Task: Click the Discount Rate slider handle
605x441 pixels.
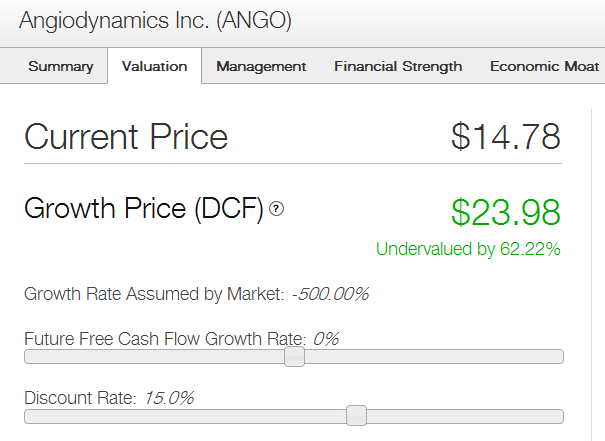Action: pos(357,416)
